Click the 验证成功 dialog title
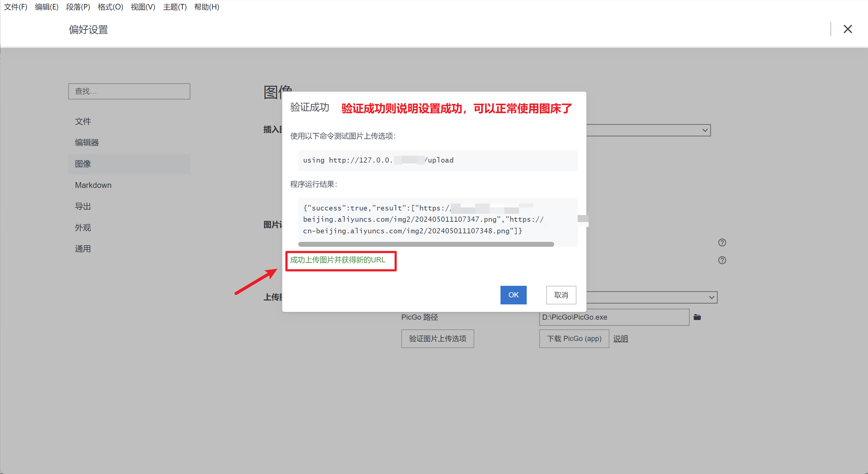 click(x=309, y=107)
